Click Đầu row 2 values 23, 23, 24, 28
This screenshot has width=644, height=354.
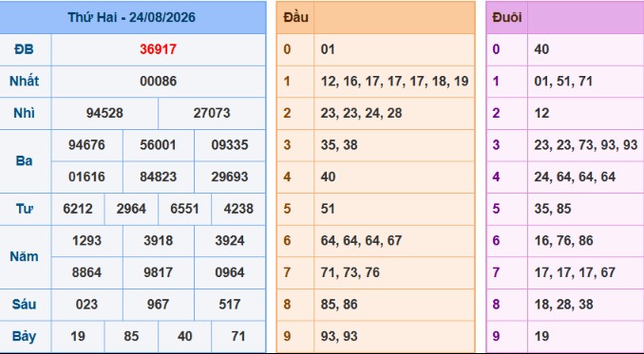(x=362, y=113)
